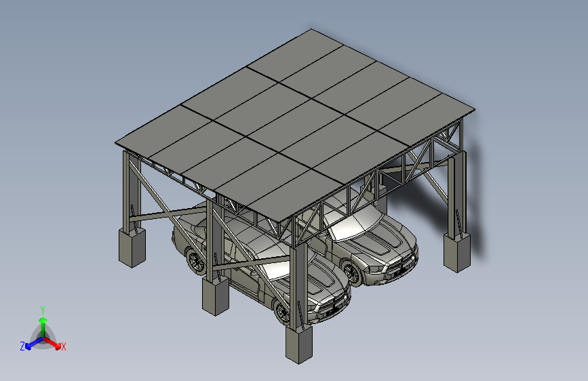Select the right-side concrete footing block
This screenshot has width=588, height=381.
coord(456,252)
